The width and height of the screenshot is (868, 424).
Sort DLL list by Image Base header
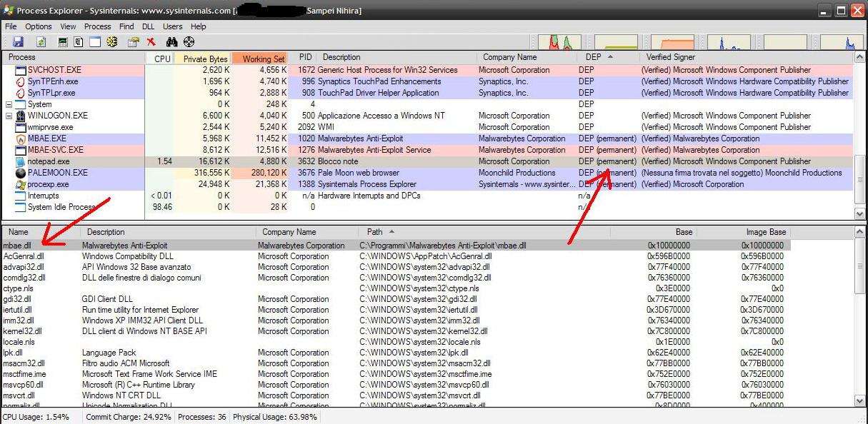pos(745,232)
